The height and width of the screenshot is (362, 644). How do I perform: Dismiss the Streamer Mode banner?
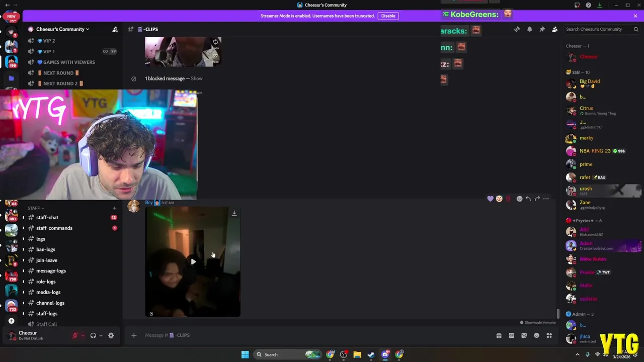[x=635, y=16]
